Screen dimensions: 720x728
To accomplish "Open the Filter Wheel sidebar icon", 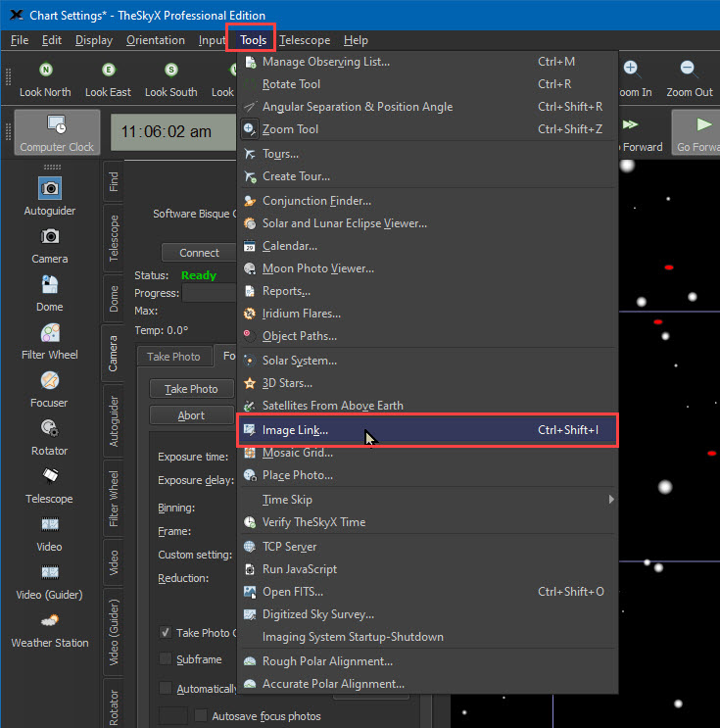I will tap(50, 333).
